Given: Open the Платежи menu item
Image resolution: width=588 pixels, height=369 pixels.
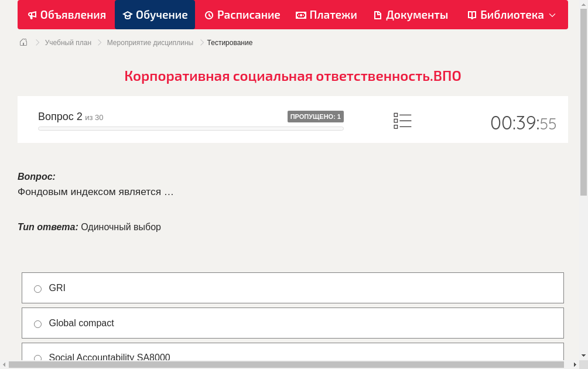Looking at the screenshot, I should pos(326,15).
